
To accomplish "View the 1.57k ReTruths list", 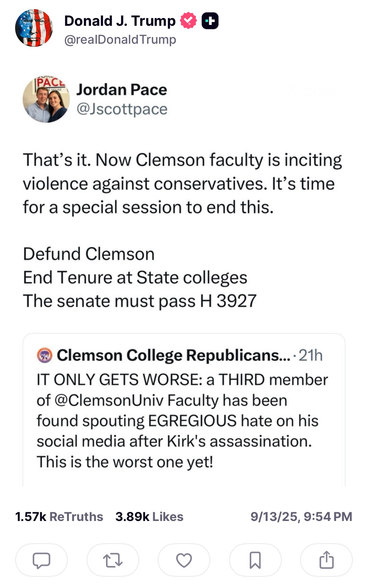I will pos(59,517).
